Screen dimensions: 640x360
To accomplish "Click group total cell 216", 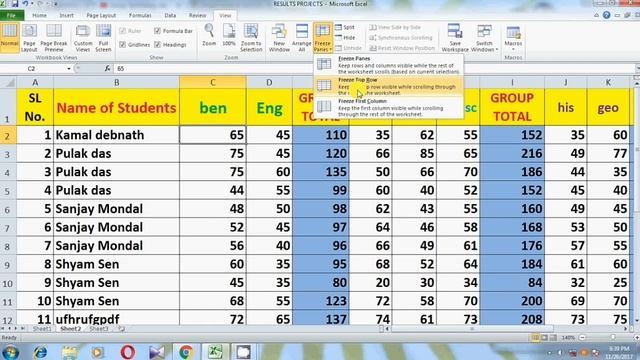I will coord(512,153).
